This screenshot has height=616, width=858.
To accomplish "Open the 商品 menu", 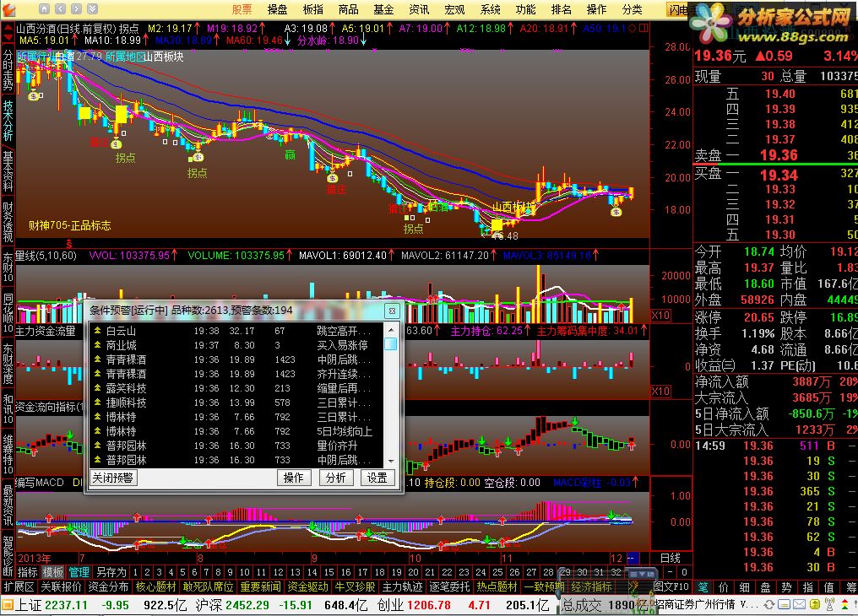I will coord(349,9).
